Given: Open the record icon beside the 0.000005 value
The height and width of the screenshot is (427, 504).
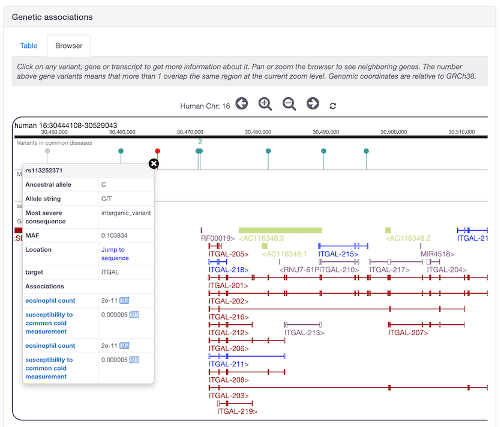Looking at the screenshot, I should click(135, 314).
